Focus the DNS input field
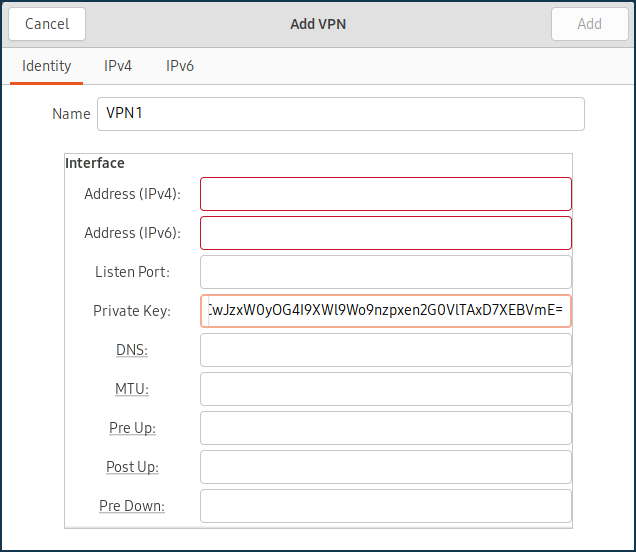This screenshot has width=636, height=552. [x=386, y=350]
